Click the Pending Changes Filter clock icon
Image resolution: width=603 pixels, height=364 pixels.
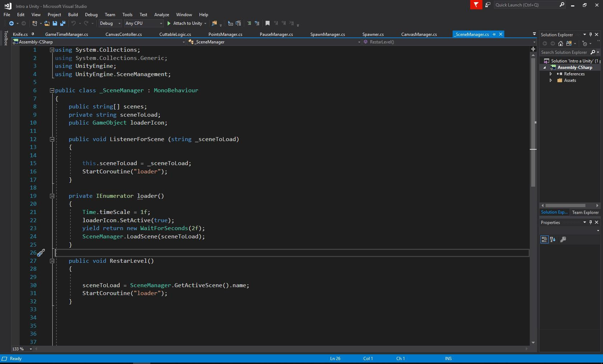coord(585,43)
